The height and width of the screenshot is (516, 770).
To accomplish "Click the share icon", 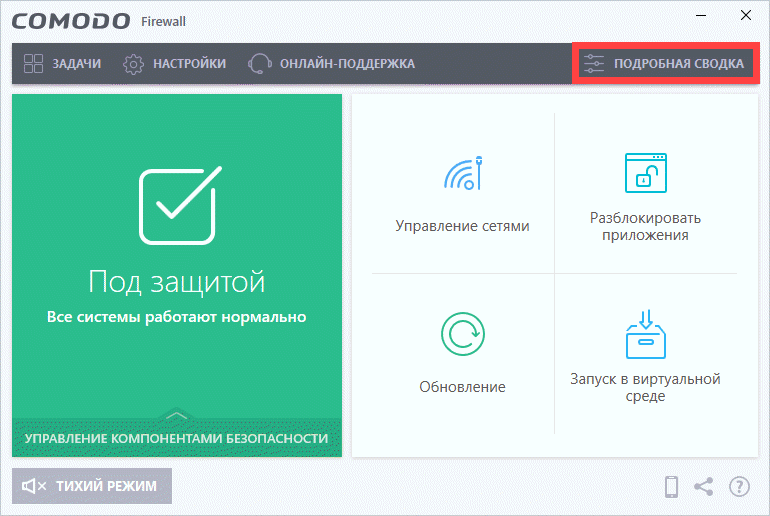I will coord(704,487).
